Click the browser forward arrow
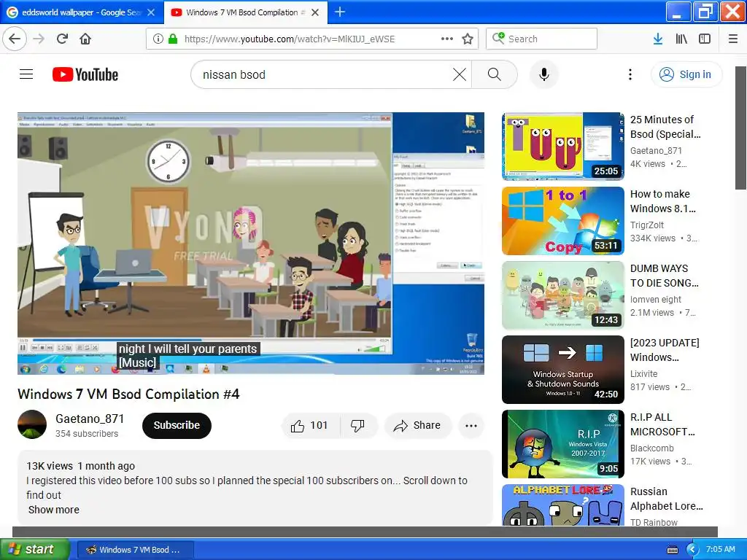 39,39
